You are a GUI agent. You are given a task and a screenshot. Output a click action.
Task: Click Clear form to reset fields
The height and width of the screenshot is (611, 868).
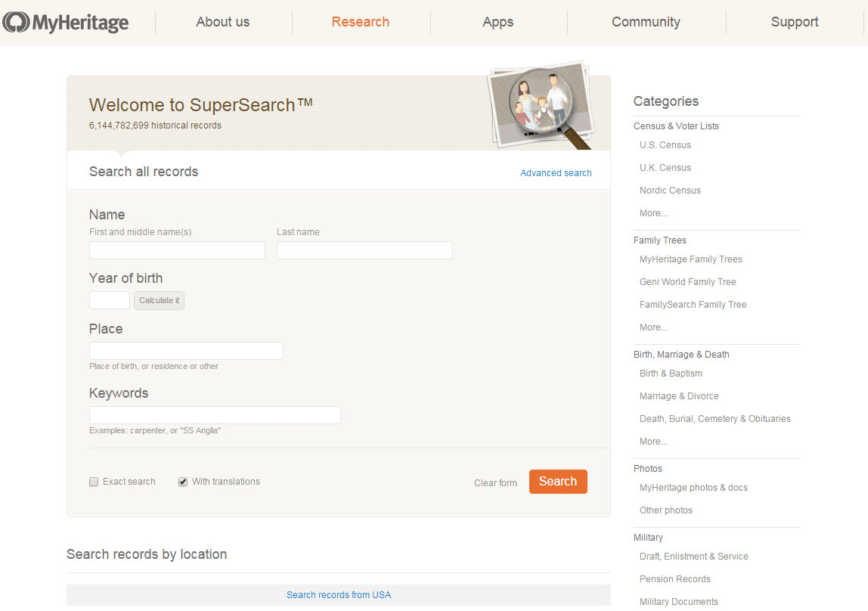(495, 482)
